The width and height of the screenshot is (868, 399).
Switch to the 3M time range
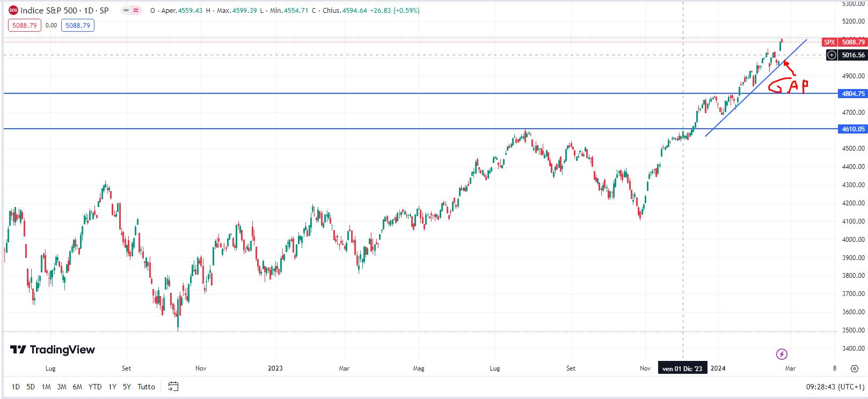[x=62, y=387]
